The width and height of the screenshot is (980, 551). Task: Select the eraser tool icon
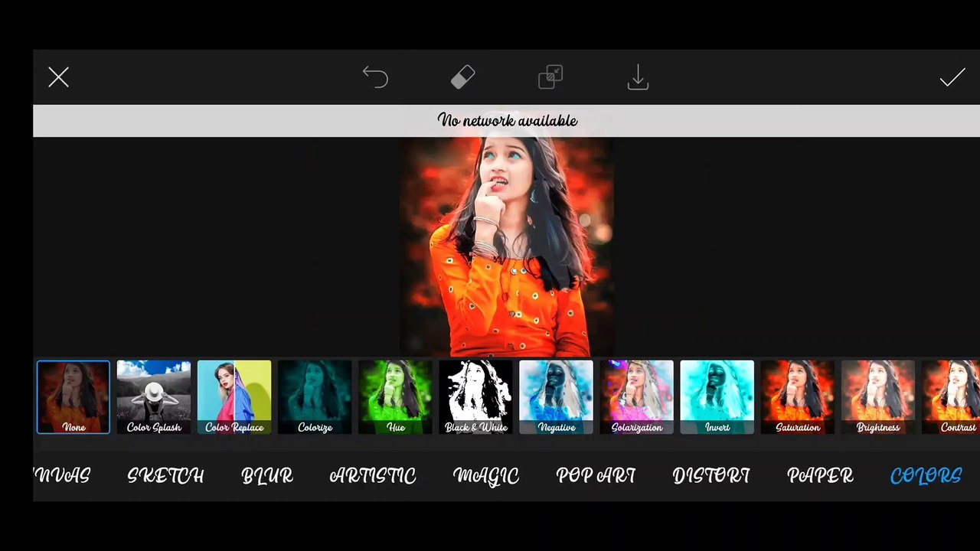[x=462, y=77]
